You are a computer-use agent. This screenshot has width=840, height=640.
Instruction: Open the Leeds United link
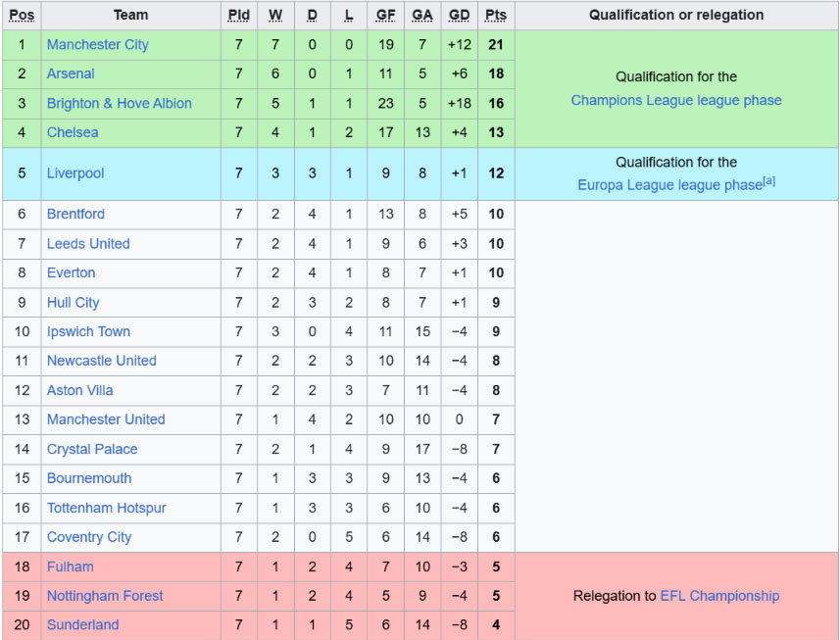(x=88, y=244)
